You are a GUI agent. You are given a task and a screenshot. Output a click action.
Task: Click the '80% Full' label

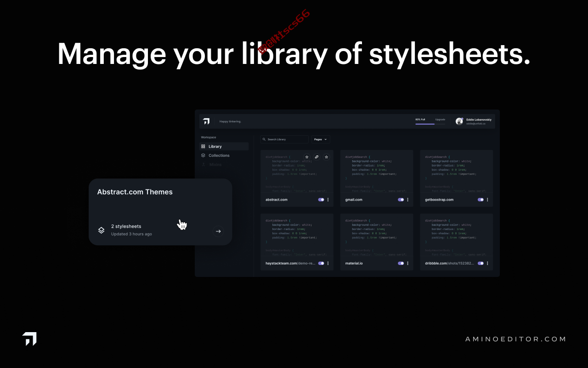pyautogui.click(x=420, y=119)
